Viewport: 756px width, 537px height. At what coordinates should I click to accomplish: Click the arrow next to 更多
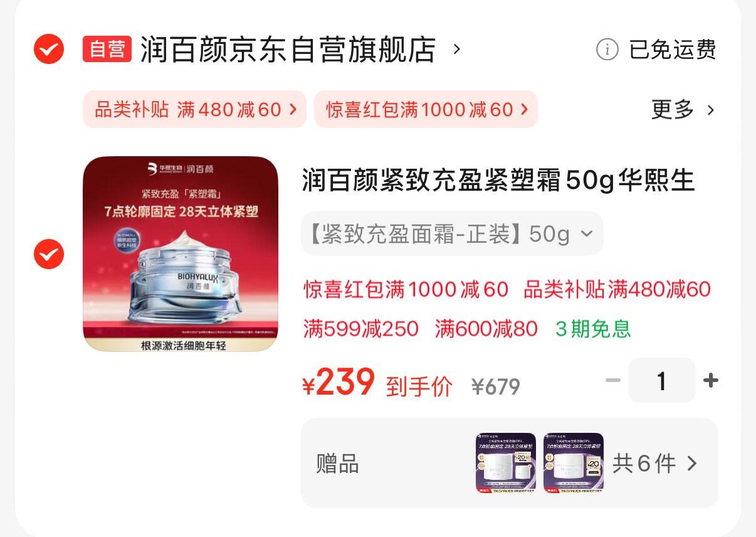point(710,110)
